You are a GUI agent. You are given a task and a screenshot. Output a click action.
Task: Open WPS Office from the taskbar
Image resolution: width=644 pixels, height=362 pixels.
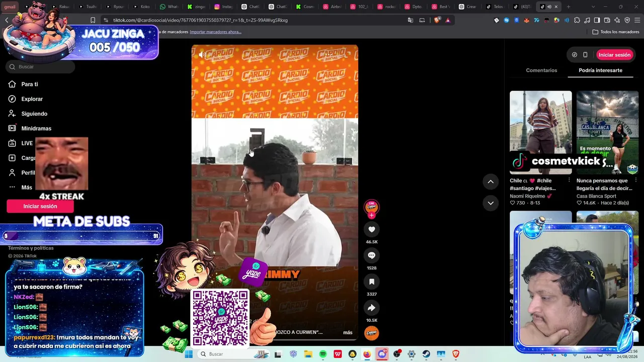tap(338, 354)
